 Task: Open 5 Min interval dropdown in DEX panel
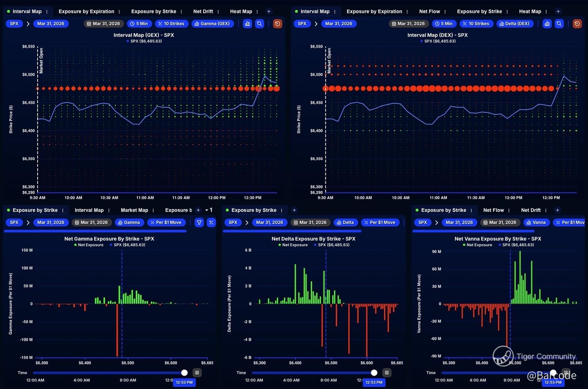pyautogui.click(x=444, y=24)
